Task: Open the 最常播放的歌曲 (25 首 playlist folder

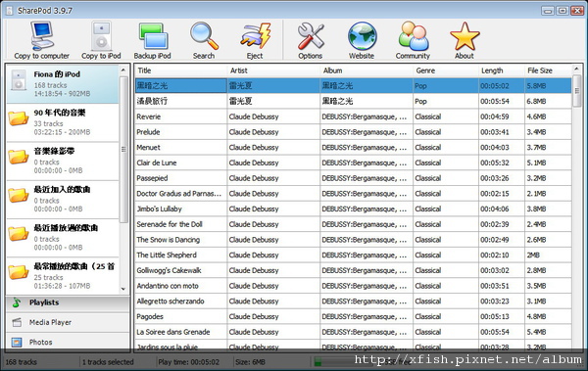Action: pos(63,276)
